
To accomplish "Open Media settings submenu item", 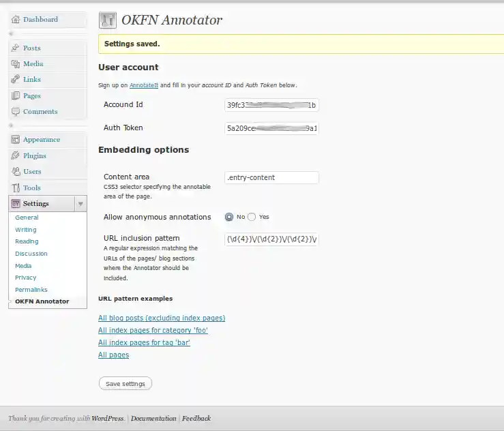I will (x=23, y=266).
